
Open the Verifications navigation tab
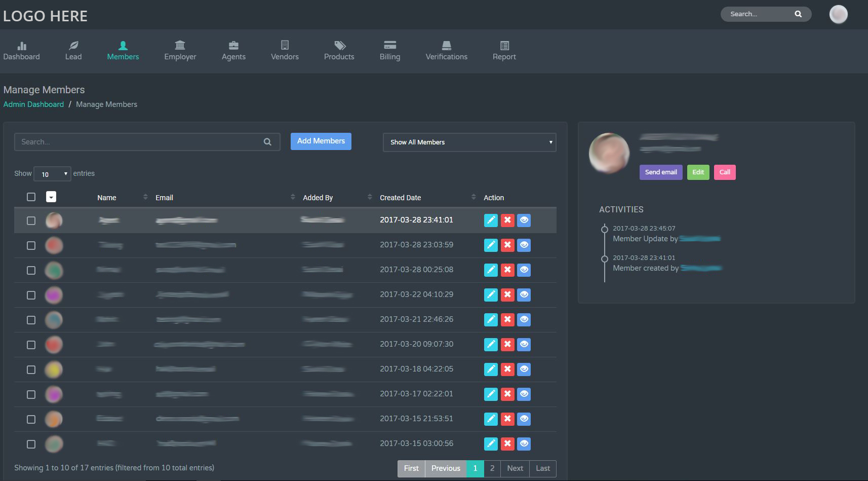(x=446, y=51)
